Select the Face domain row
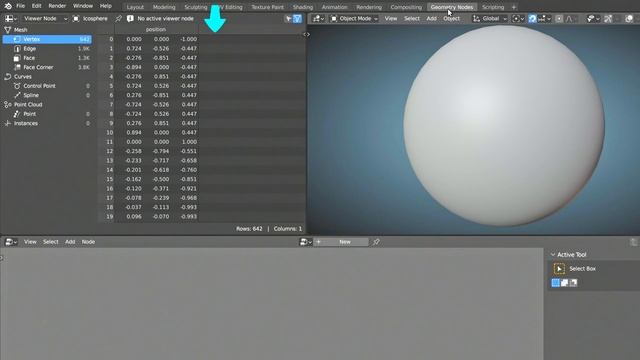The image size is (640, 360). [47, 58]
